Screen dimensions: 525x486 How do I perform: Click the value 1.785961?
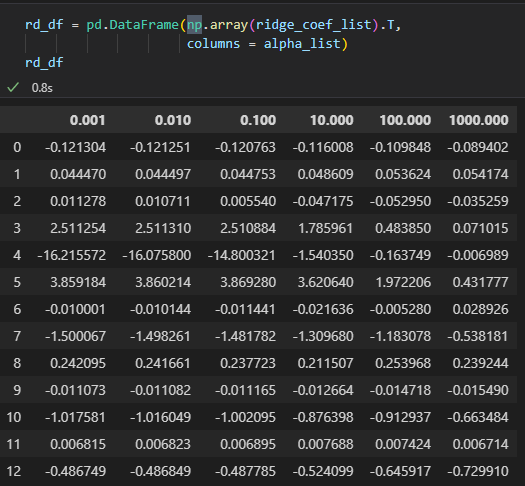[325, 229]
